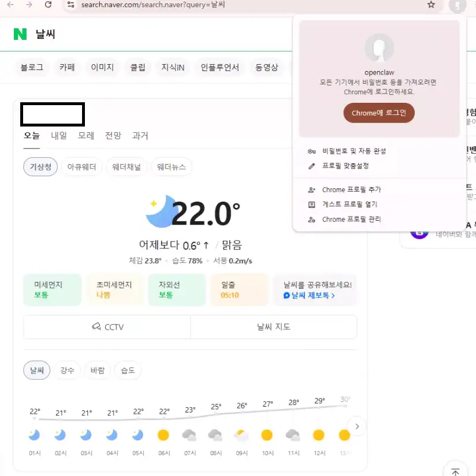Open the 날씨 제보톡 chevron link
This screenshot has height=476, width=476.
coord(309,295)
